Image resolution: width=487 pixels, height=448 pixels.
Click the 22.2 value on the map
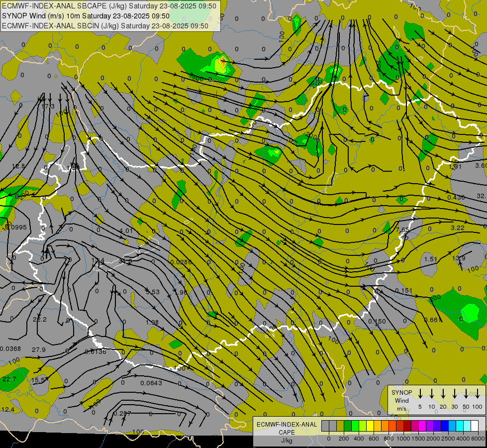pos(40,319)
